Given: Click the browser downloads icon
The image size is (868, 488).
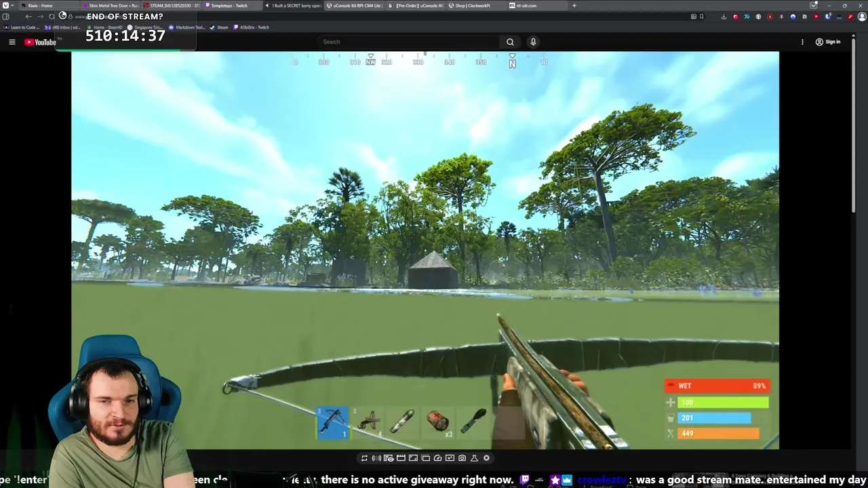Looking at the screenshot, I should point(724,16).
